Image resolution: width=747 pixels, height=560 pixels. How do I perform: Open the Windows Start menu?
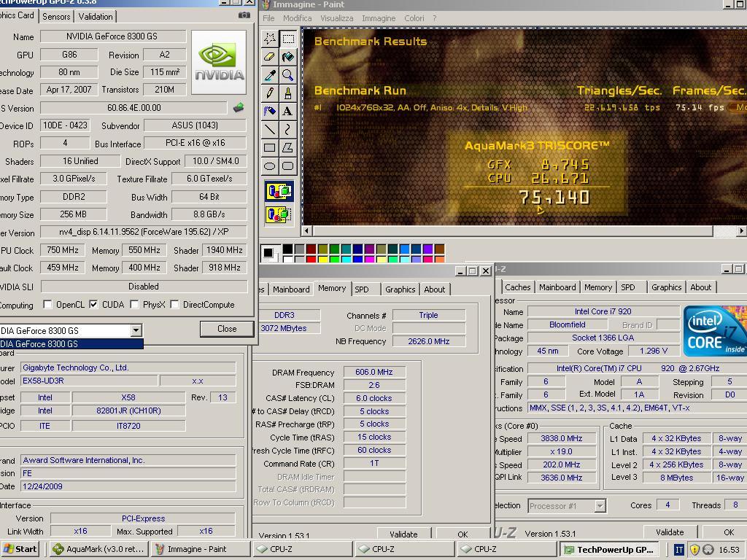(x=20, y=549)
